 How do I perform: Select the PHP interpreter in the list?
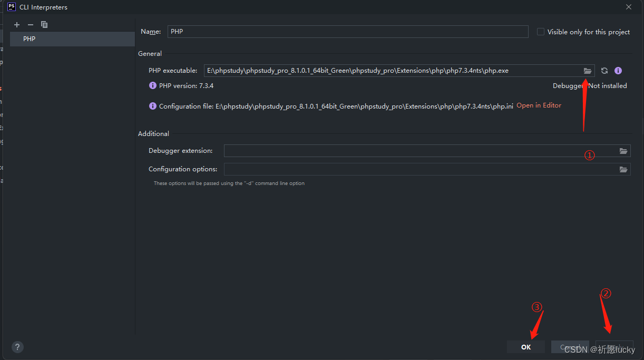[72, 39]
